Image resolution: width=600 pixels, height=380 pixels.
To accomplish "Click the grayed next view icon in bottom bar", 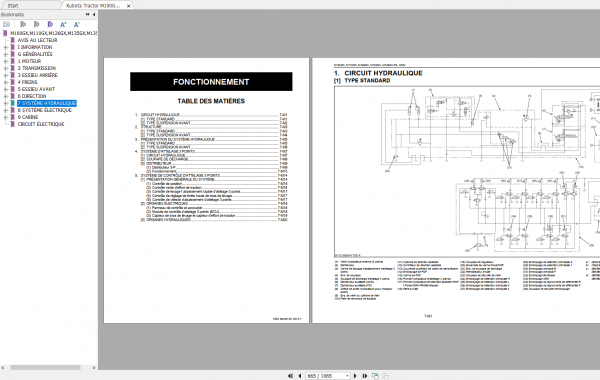I will point(385,376).
